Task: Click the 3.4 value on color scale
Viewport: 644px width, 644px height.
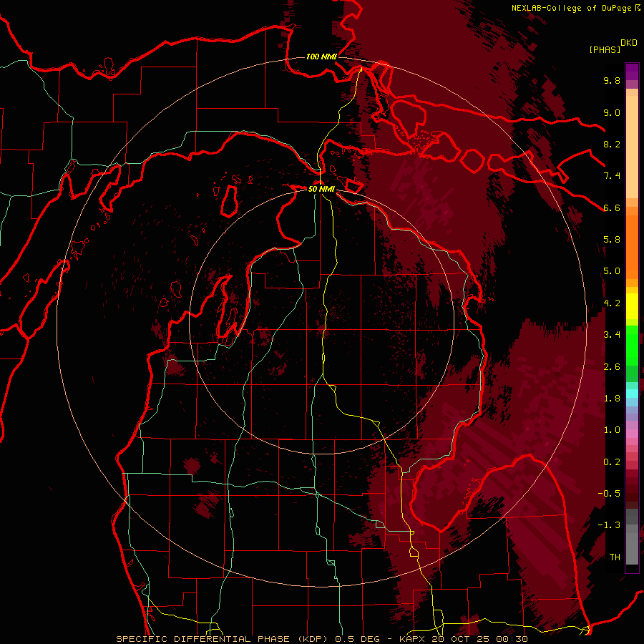Action: (612, 335)
